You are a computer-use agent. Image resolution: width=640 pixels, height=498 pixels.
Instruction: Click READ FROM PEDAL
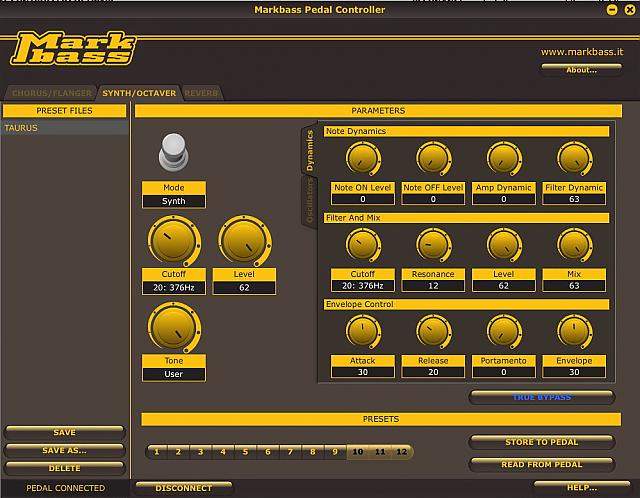tap(542, 465)
